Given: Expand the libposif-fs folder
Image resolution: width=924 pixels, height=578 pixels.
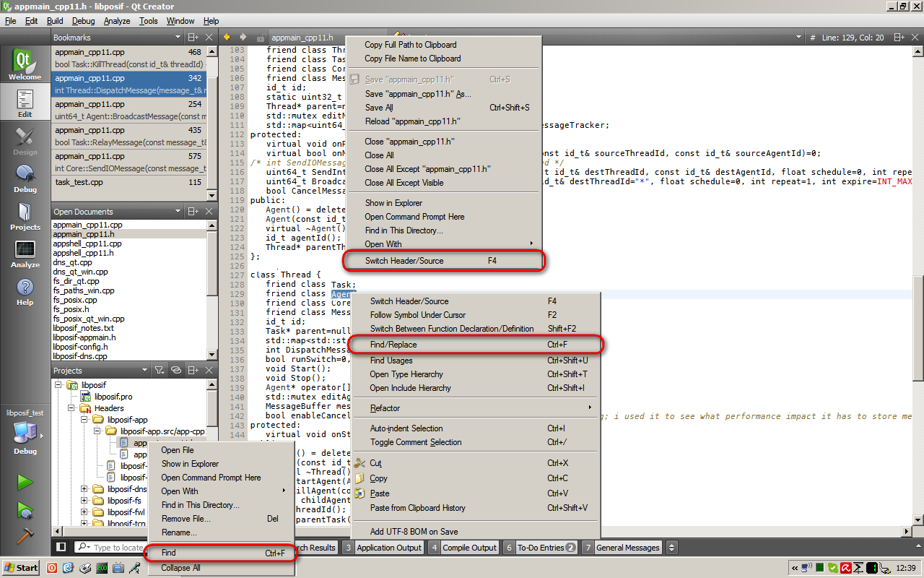Looking at the screenshot, I should click(84, 501).
